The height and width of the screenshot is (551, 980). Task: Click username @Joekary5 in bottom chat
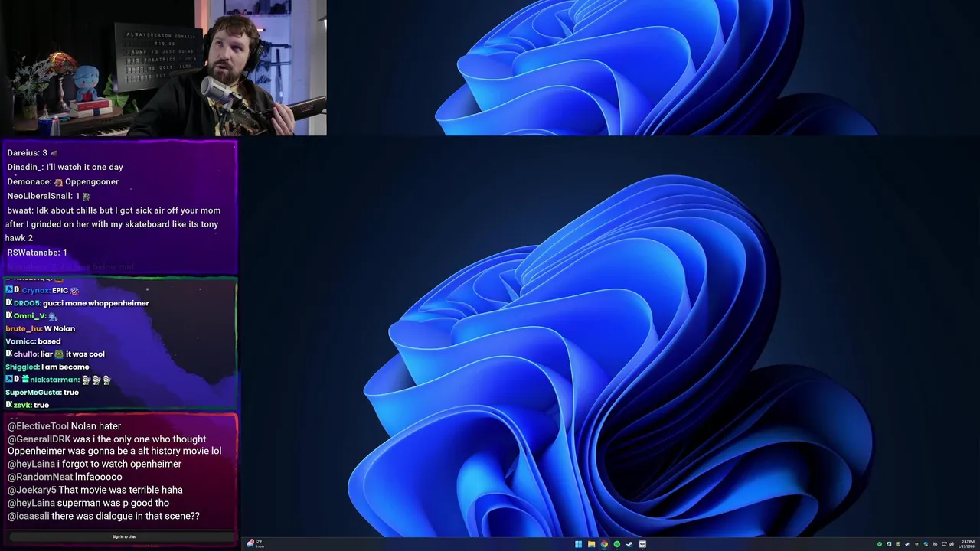pos(32,490)
